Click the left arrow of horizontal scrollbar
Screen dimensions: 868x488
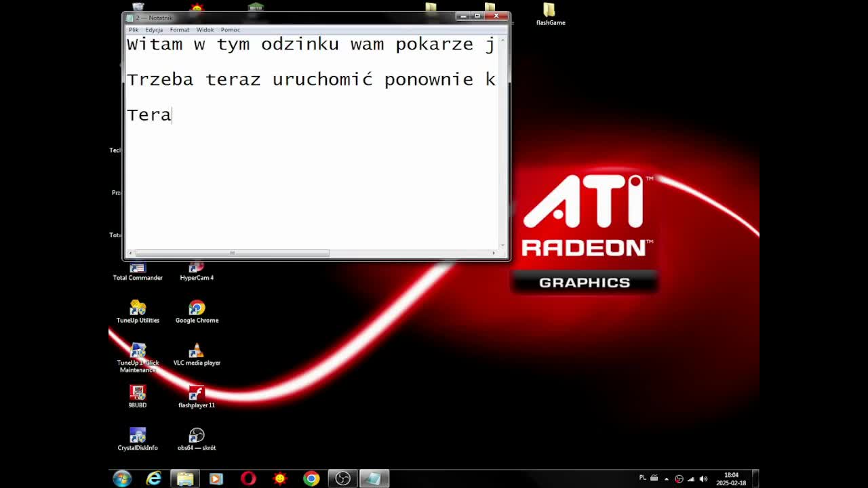pos(130,253)
